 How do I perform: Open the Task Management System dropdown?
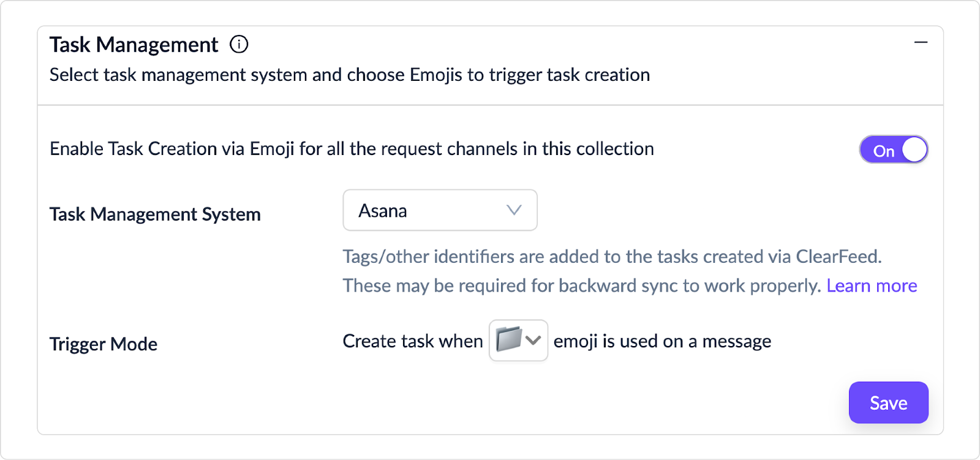click(x=440, y=210)
